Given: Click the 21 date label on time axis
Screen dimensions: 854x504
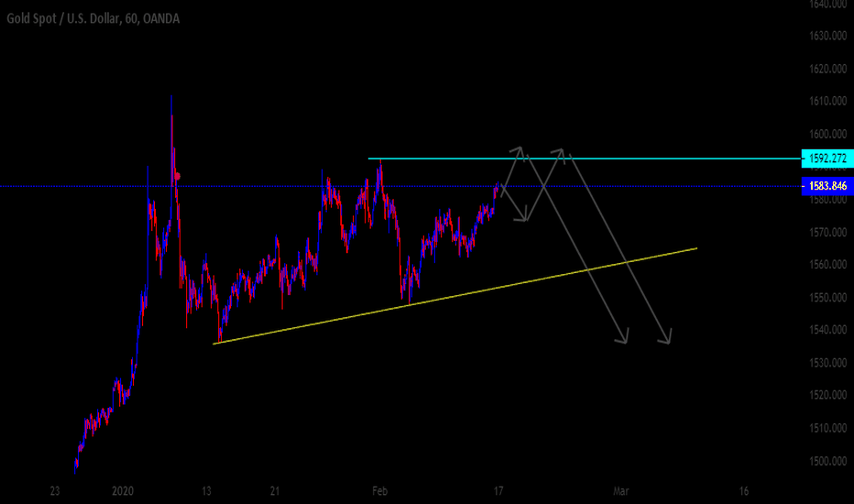Looking at the screenshot, I should 275,491.
